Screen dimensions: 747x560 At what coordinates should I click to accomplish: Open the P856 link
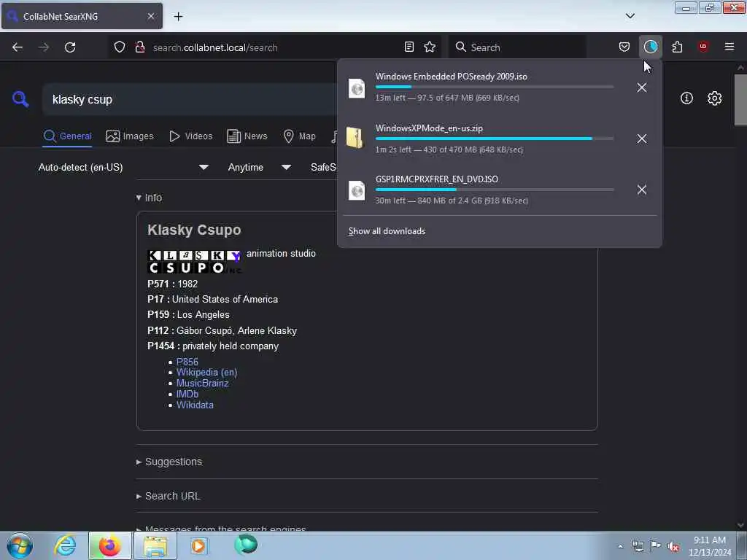pyautogui.click(x=187, y=362)
